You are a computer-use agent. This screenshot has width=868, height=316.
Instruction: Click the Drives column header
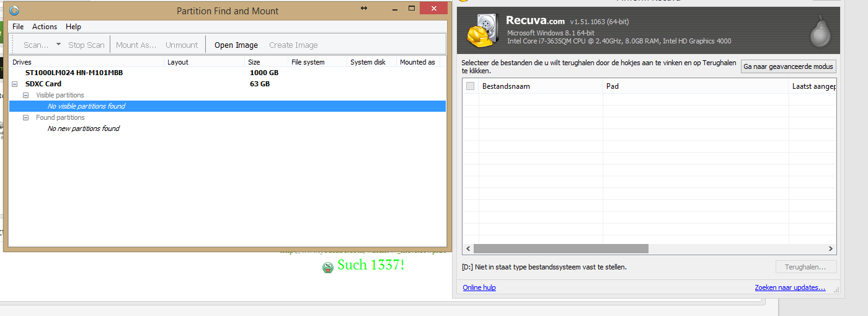pyautogui.click(x=87, y=62)
